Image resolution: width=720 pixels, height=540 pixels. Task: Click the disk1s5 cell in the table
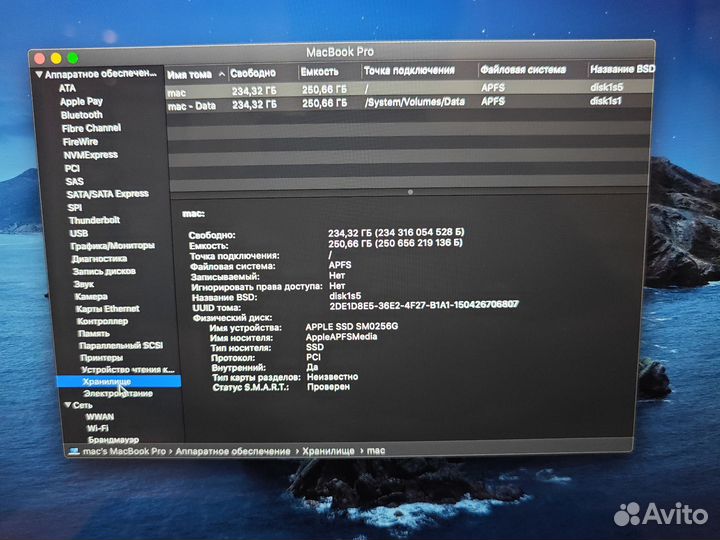click(607, 87)
